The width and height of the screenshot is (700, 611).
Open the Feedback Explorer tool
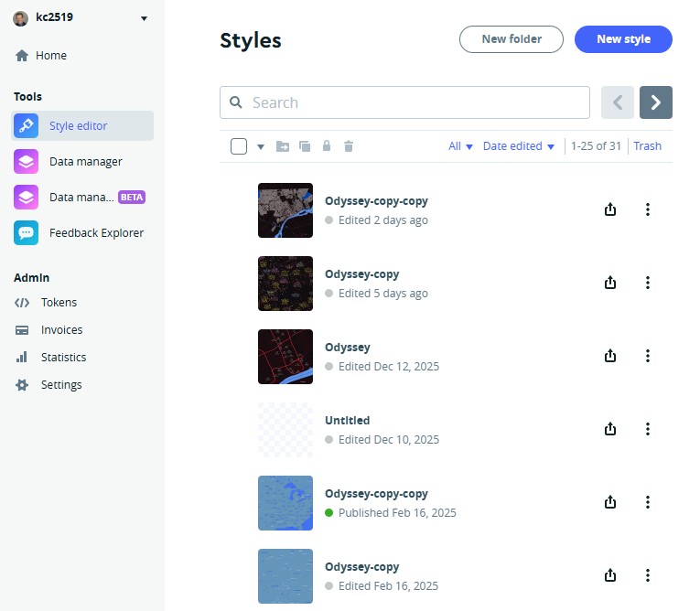[96, 233]
